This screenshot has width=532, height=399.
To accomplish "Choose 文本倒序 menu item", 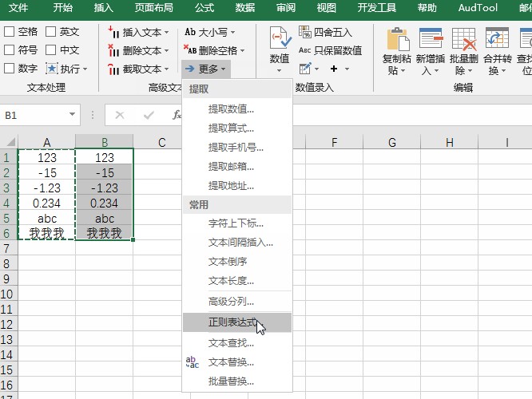I will click(x=237, y=262).
